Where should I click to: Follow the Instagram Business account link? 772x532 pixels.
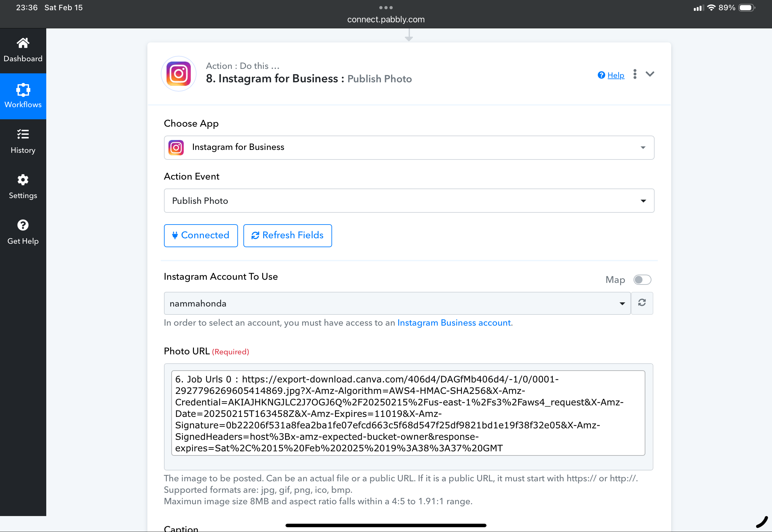coord(454,323)
